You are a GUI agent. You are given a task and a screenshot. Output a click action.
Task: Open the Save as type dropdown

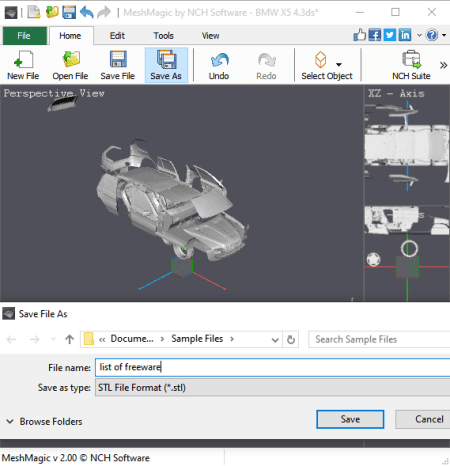pos(272,387)
